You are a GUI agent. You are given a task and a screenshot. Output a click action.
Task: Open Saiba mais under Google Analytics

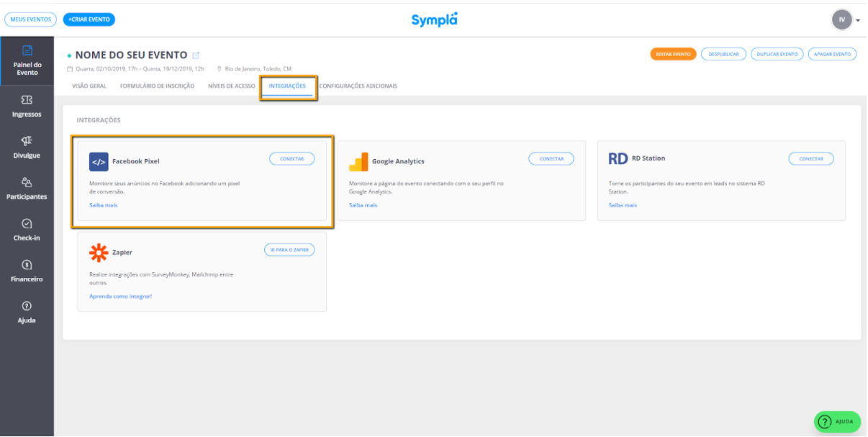point(363,205)
